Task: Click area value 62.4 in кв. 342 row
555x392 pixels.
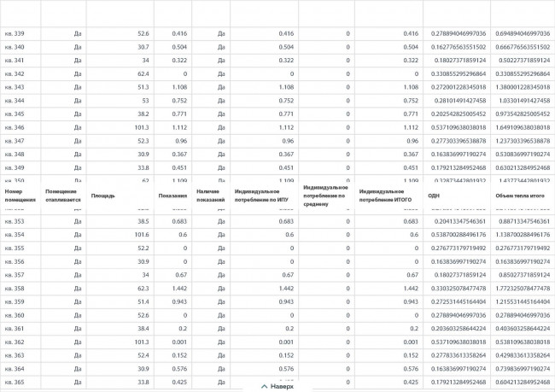Action: click(143, 73)
